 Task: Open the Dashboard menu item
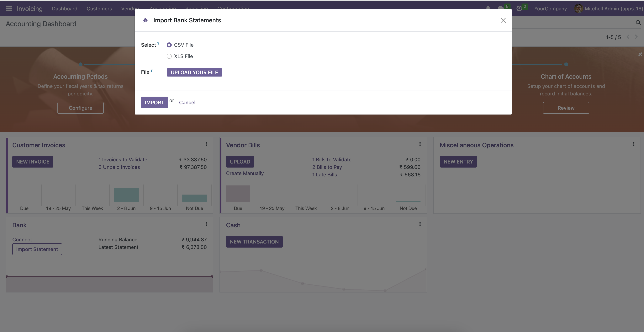tap(65, 8)
